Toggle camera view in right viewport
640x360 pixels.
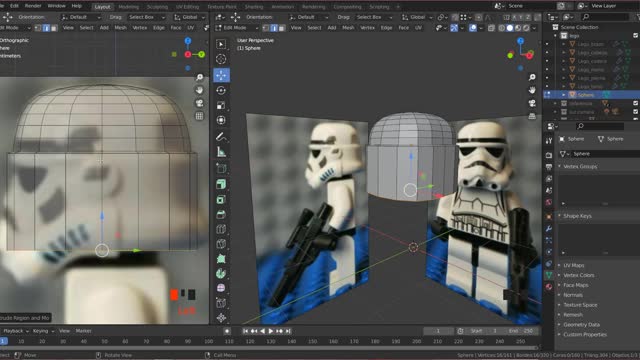pos(532,103)
